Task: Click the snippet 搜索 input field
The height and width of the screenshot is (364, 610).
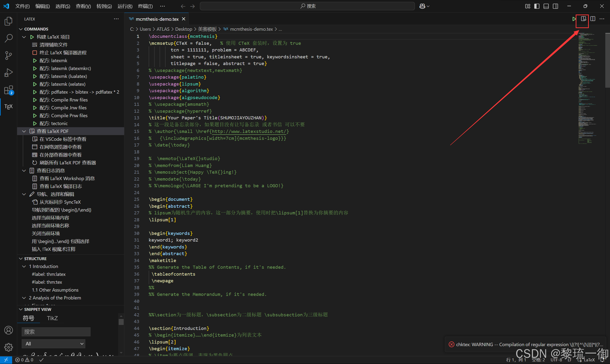Action: click(x=56, y=332)
